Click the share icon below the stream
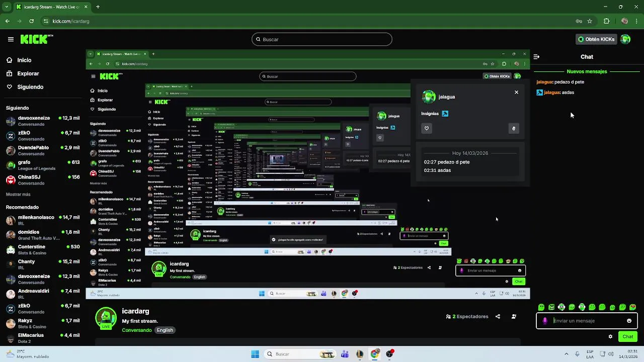 click(x=498, y=317)
